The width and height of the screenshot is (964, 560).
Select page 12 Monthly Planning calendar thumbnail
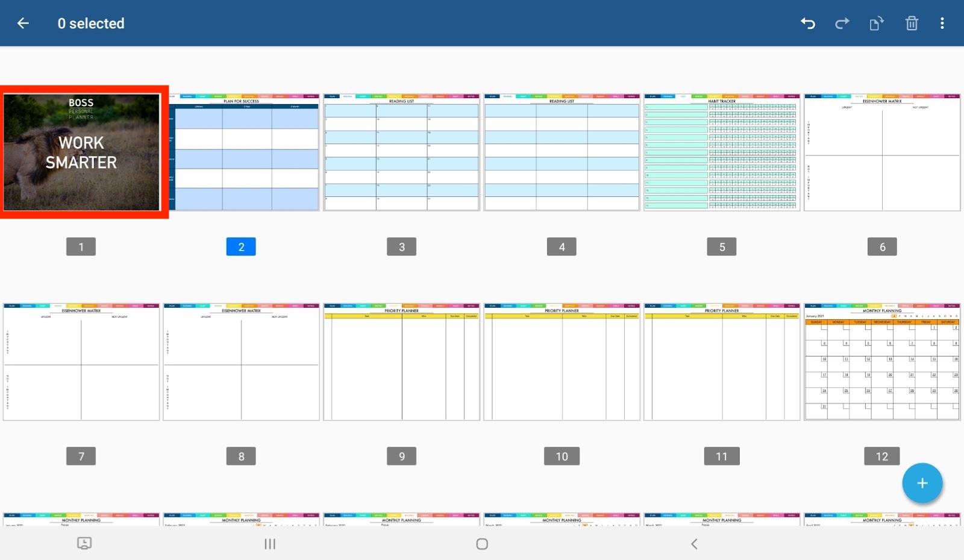point(882,362)
